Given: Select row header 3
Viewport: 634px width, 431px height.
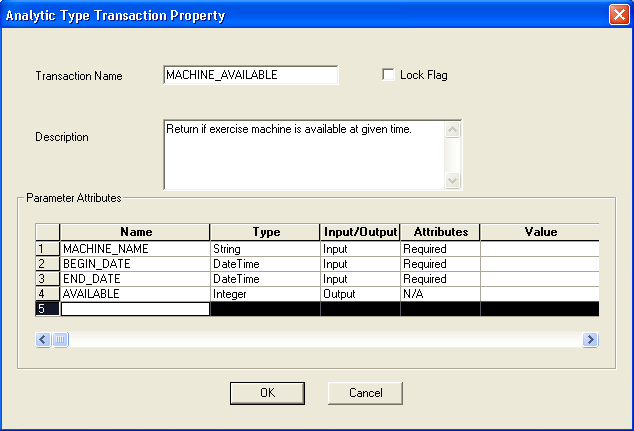Looking at the screenshot, I should pyautogui.click(x=47, y=279).
